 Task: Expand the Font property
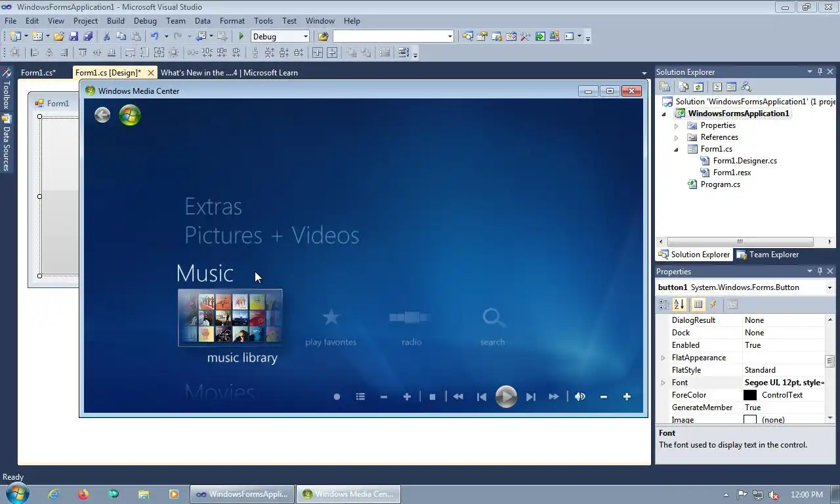[663, 383]
